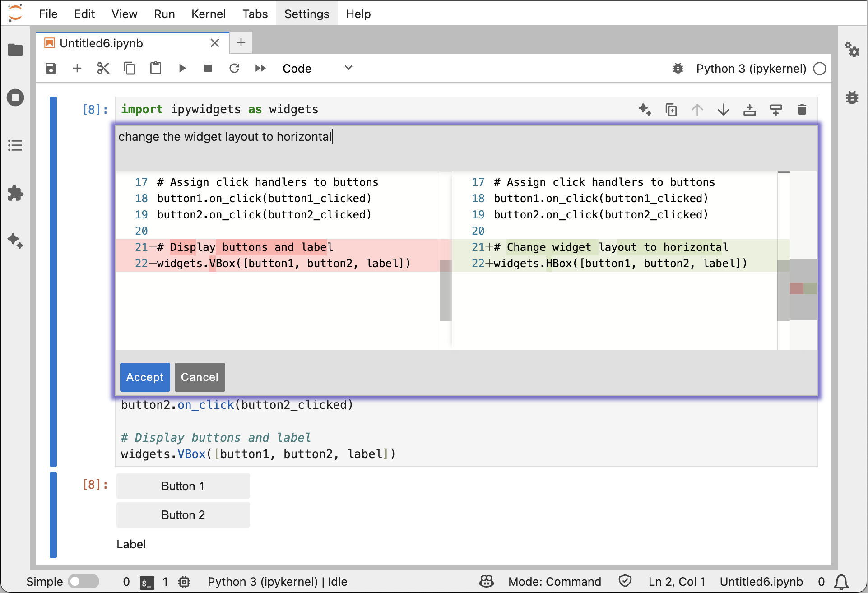Open notifications bell in status bar
Image resolution: width=868 pixels, height=593 pixels.
pos(841,582)
